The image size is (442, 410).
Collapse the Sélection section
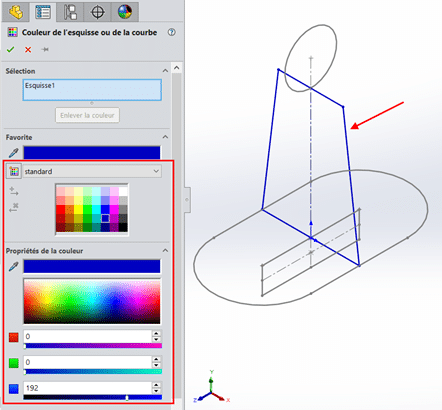(x=165, y=71)
